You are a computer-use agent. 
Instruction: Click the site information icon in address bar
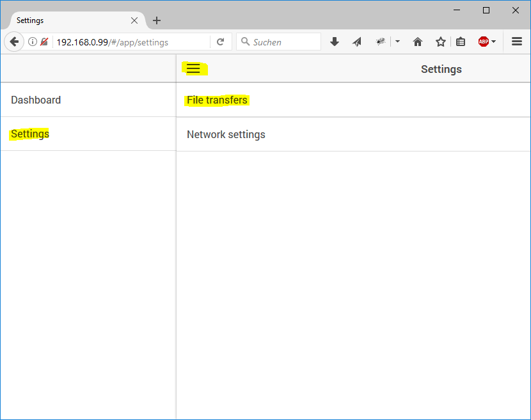coord(33,42)
